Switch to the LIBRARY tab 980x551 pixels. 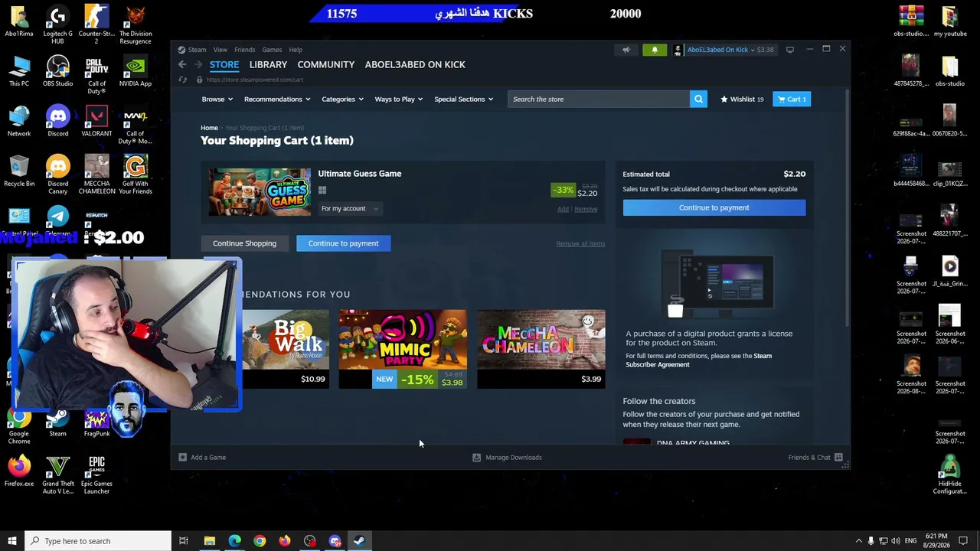tap(268, 65)
